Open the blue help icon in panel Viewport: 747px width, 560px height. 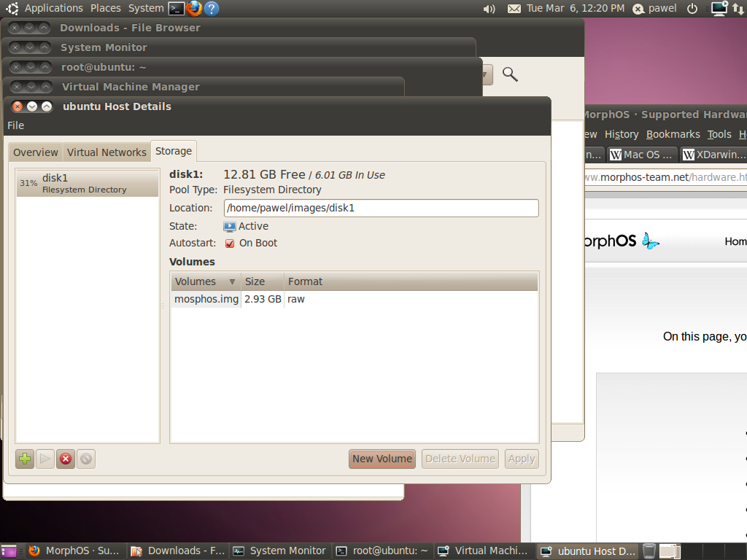[x=212, y=9]
